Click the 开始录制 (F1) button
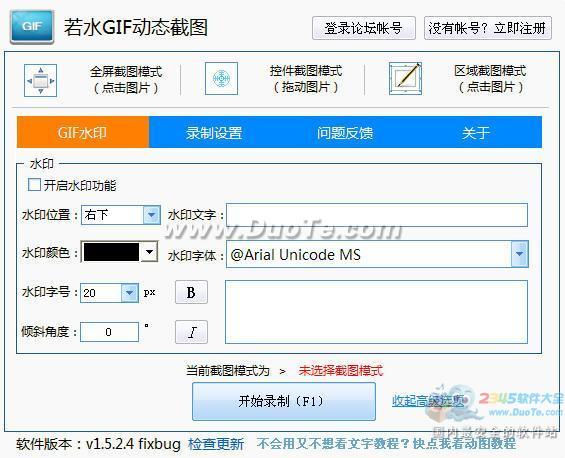The width and height of the screenshot is (565, 458). tap(284, 401)
